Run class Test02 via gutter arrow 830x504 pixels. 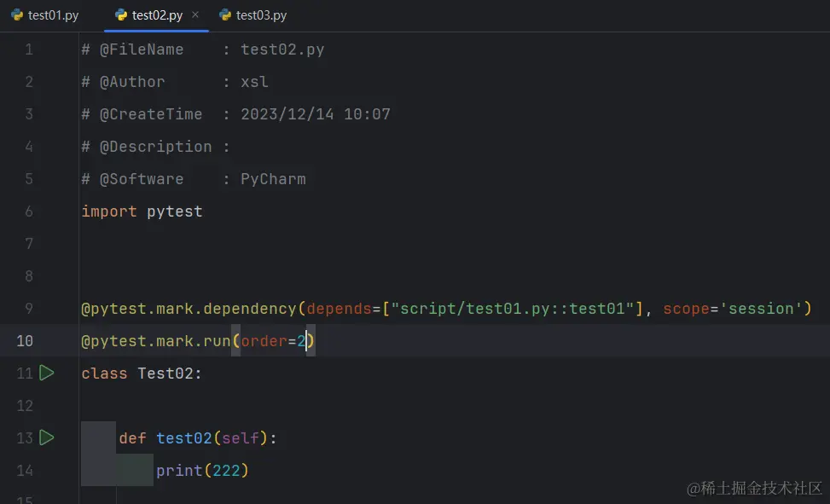point(47,373)
